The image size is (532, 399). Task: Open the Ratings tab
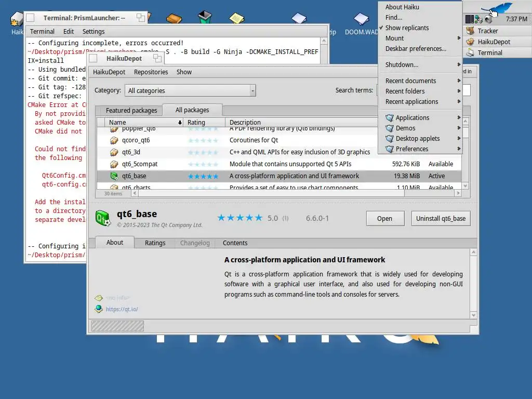(x=155, y=243)
